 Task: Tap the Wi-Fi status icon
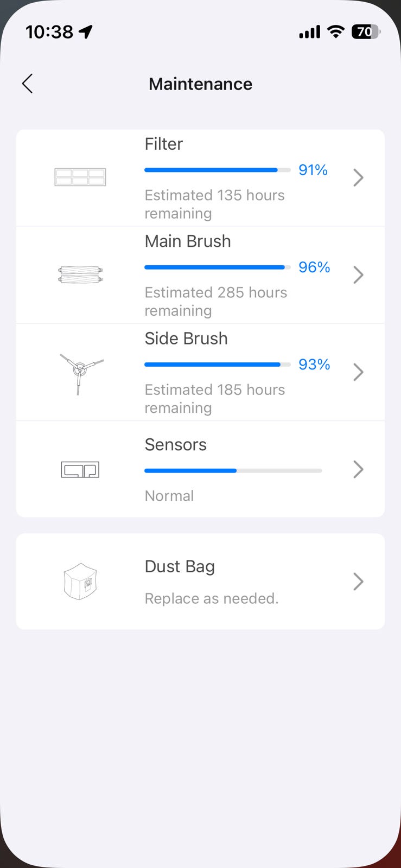pos(336,32)
